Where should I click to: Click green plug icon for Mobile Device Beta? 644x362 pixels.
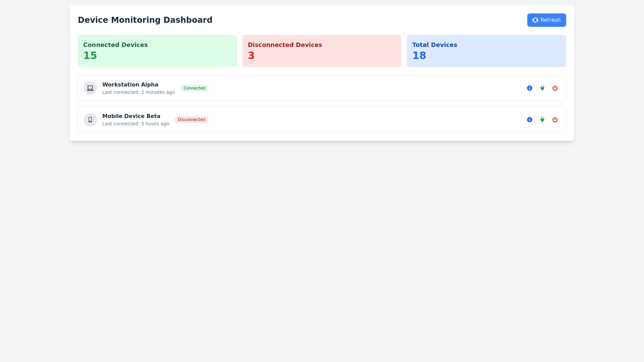(542, 120)
